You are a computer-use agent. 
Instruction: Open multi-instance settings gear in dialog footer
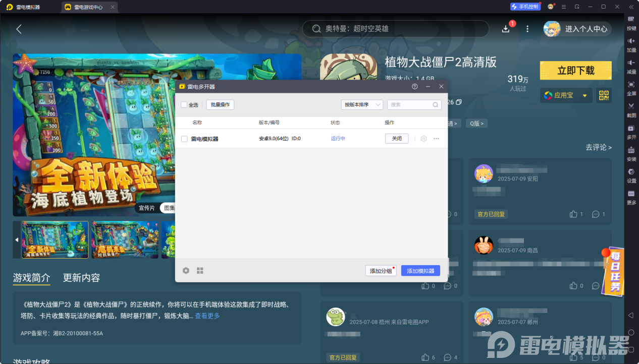click(186, 270)
